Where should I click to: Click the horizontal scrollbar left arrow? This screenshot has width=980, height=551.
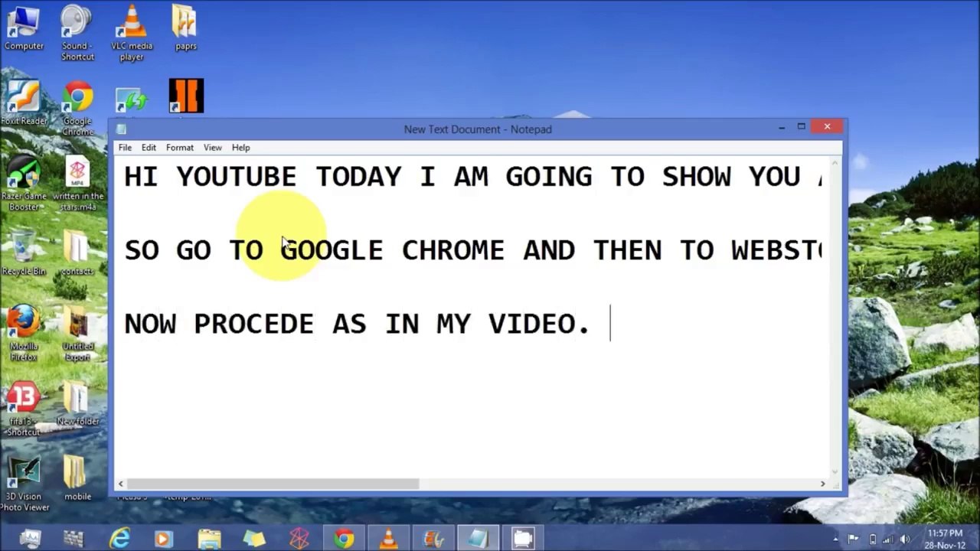coord(121,484)
